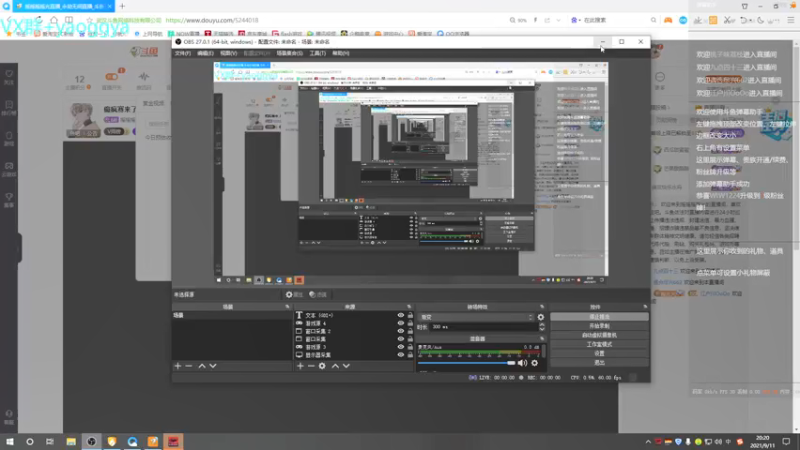Open notification center on taskbar
Image resolution: width=800 pixels, height=450 pixels.
click(786, 442)
